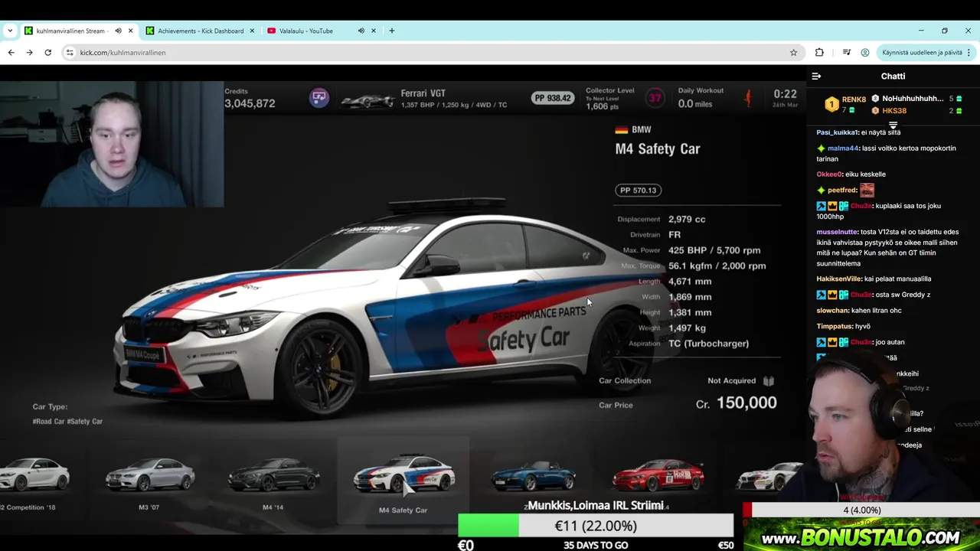Click the purple garage icon beside Credits
The height and width of the screenshot is (551, 980).
[x=319, y=98]
